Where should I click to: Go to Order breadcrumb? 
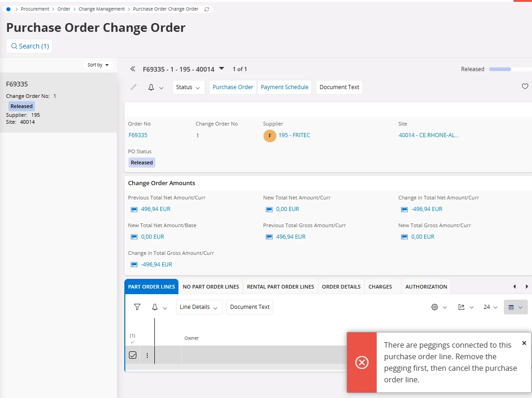(64, 9)
